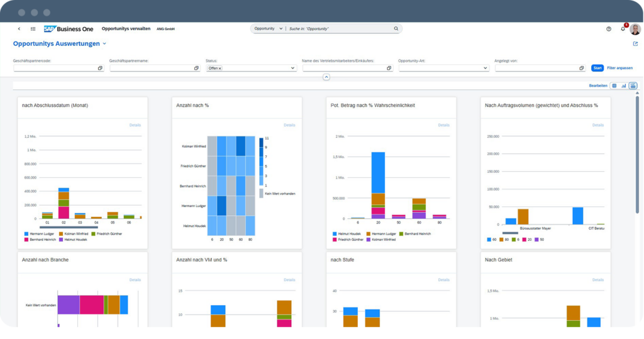644x339 pixels.
Task: Toggle legend 80 in Auftragsvolumen chart
Action: point(504,240)
